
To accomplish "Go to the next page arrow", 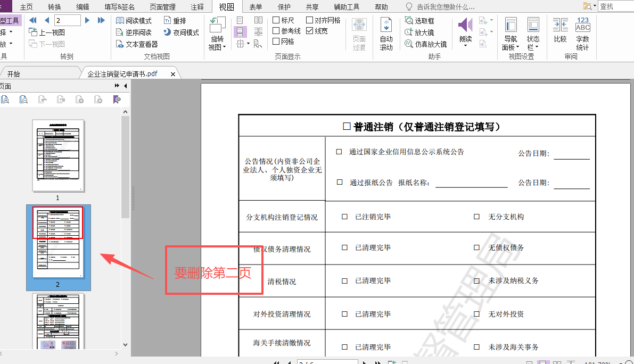I will (87, 20).
